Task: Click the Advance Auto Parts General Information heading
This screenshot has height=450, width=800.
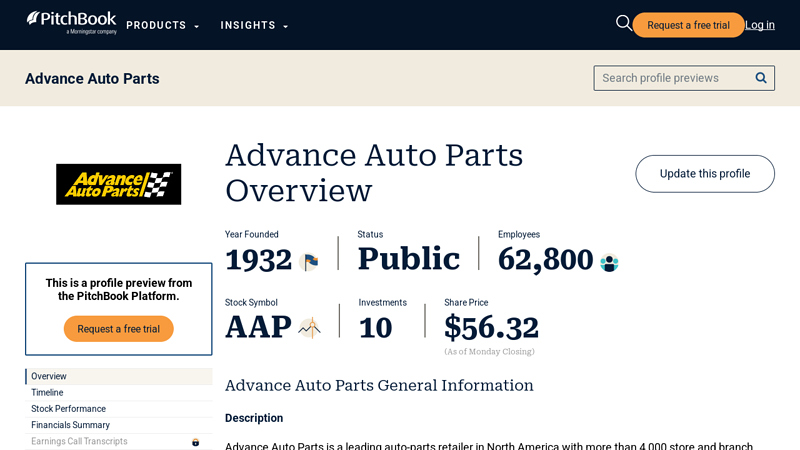Action: [x=379, y=385]
